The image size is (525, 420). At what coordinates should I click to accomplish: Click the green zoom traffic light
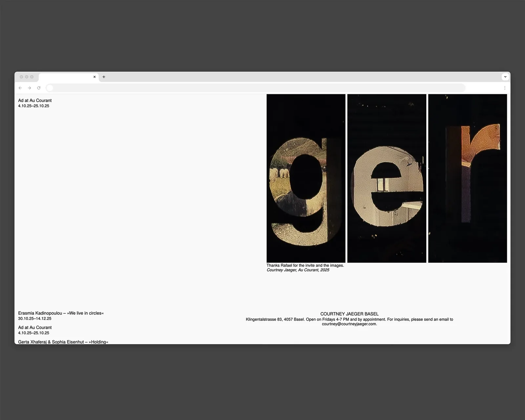31,77
